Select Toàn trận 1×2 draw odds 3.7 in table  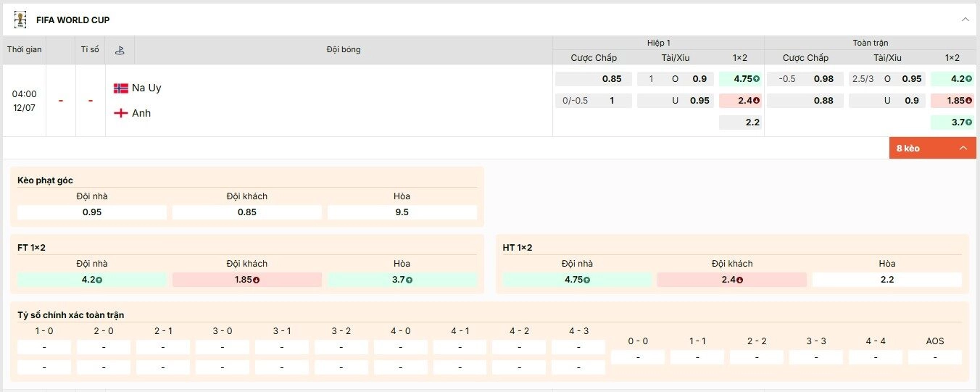click(952, 122)
